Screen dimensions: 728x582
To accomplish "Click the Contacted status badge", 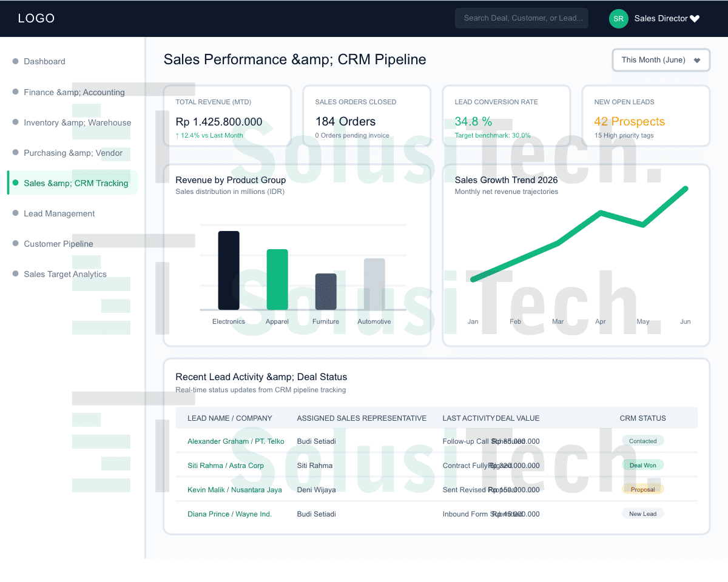I will point(643,441).
